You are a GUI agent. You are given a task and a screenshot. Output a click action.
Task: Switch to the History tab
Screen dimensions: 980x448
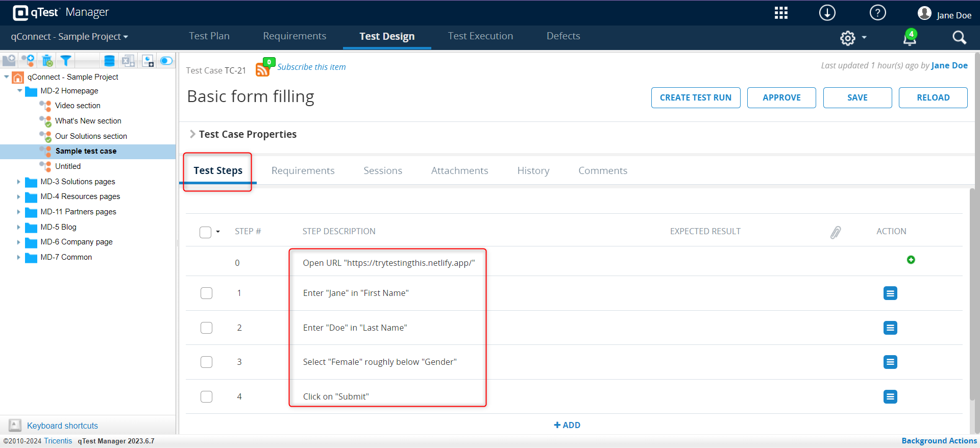click(533, 171)
